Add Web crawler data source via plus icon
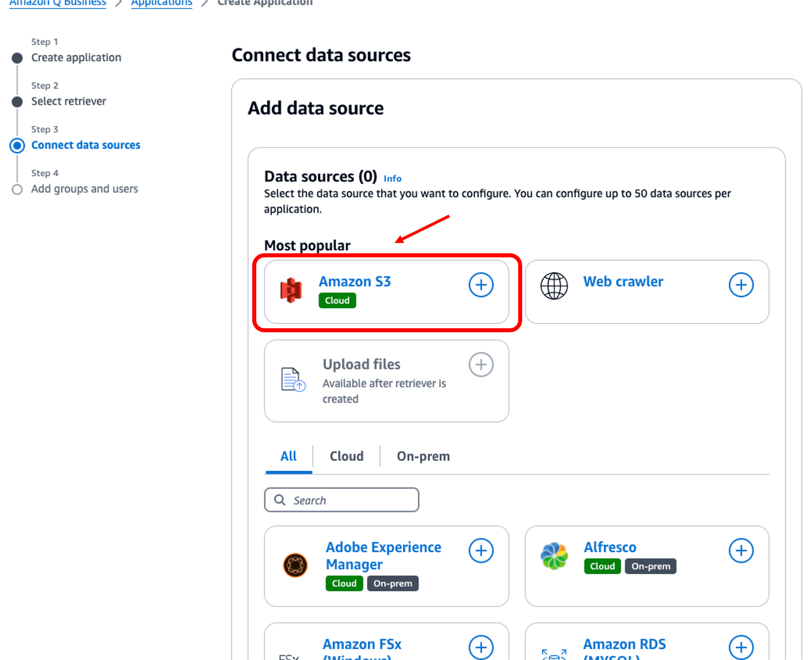 tap(741, 285)
